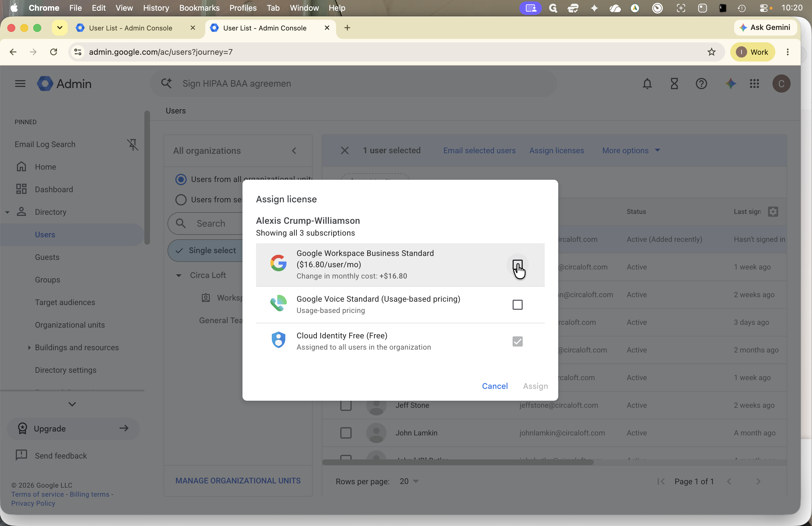Bookmark this page with star icon

711,52
